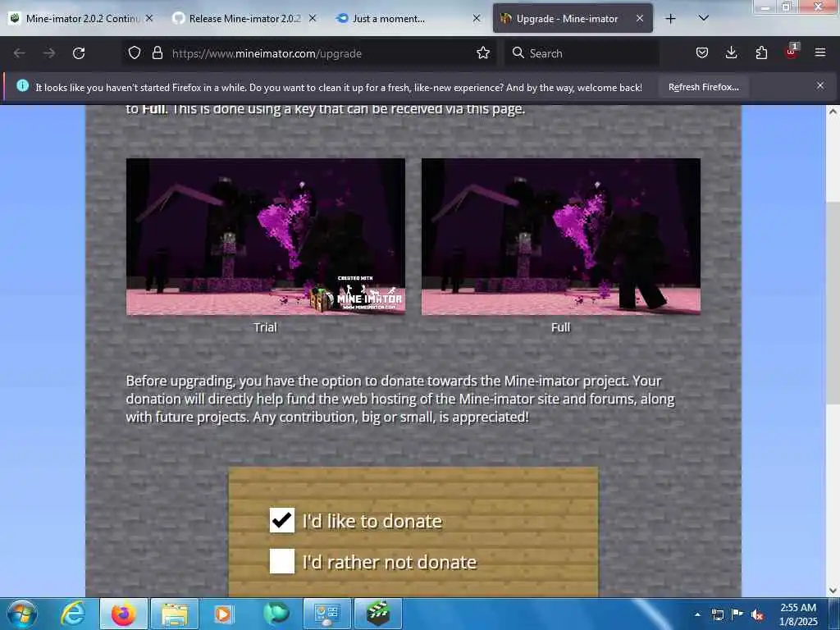Close the Mine-imator 2.0.2 Continued tab
Image resolution: width=840 pixels, height=630 pixels.
click(x=149, y=18)
